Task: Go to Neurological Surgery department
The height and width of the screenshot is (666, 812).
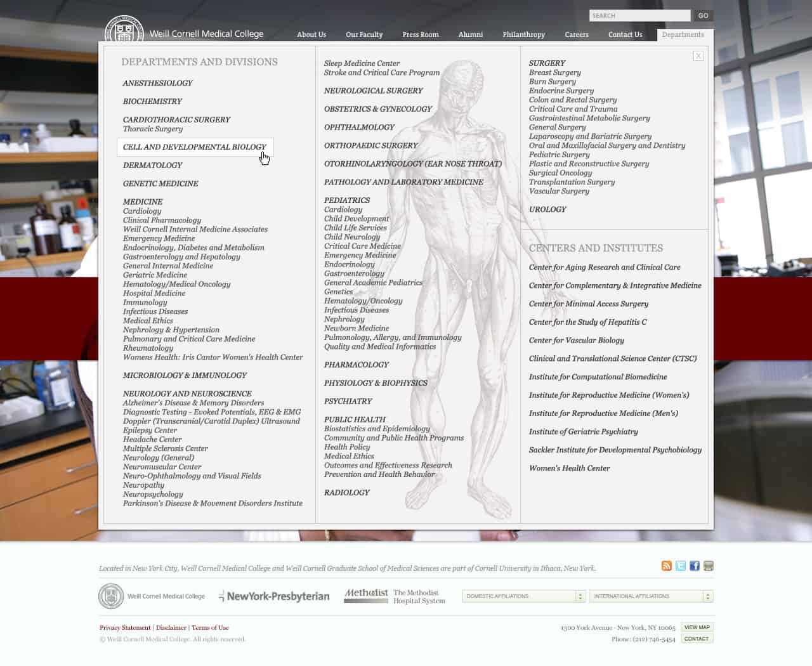Action: [x=373, y=91]
